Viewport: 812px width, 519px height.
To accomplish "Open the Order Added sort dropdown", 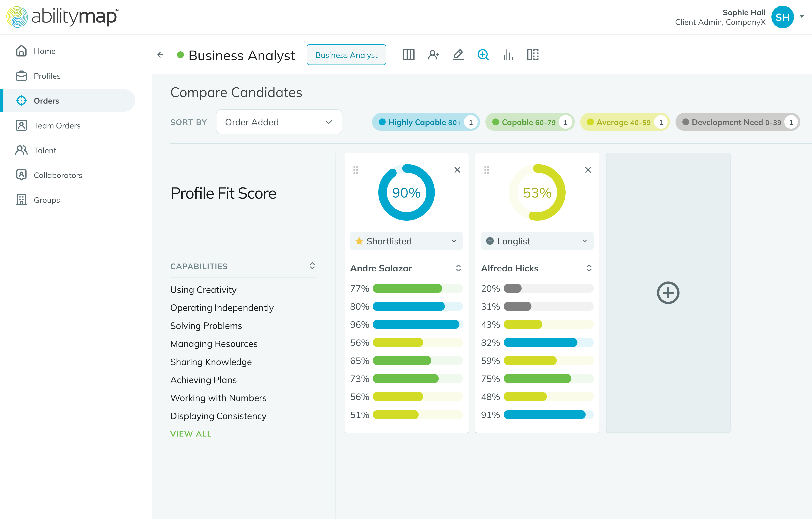I will (x=279, y=122).
